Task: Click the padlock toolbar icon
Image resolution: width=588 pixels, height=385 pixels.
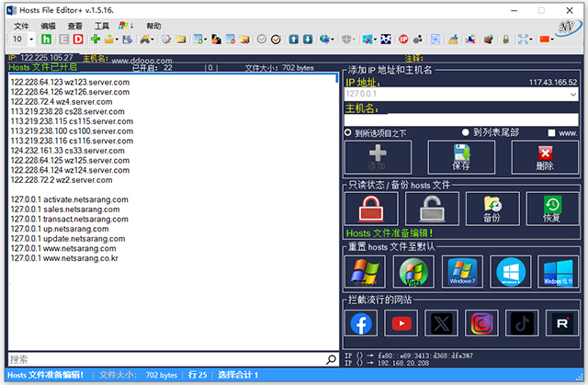Action: [x=506, y=40]
